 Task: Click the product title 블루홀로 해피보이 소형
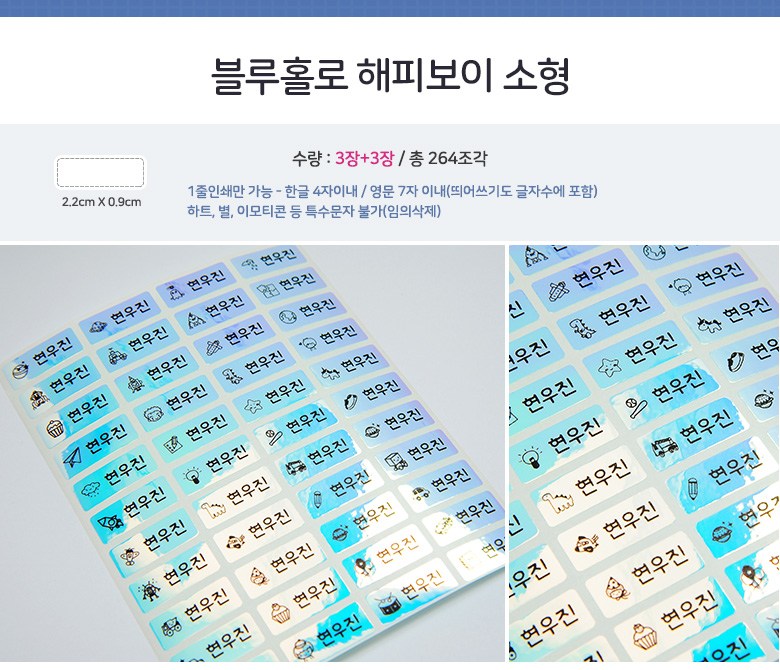390,76
